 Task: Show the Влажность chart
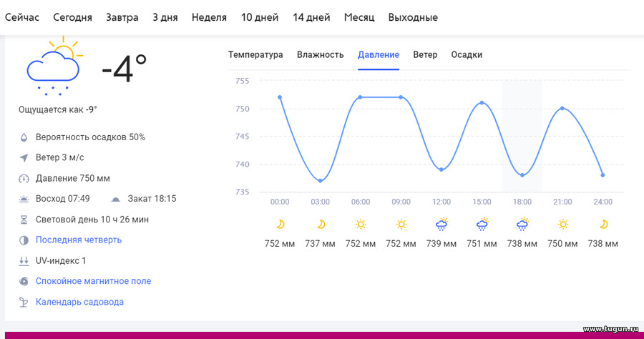tap(321, 55)
